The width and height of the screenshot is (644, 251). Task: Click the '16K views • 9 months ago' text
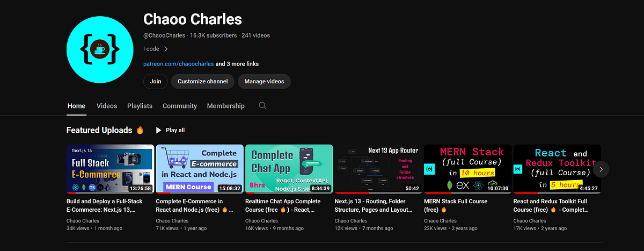pos(274,228)
